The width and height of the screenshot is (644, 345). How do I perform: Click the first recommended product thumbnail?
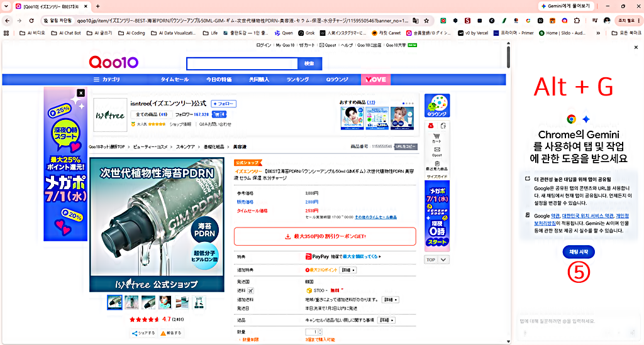(x=352, y=118)
